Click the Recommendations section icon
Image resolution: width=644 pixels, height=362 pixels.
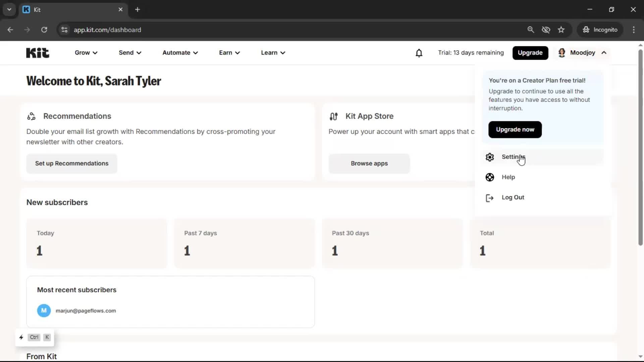coord(31,116)
